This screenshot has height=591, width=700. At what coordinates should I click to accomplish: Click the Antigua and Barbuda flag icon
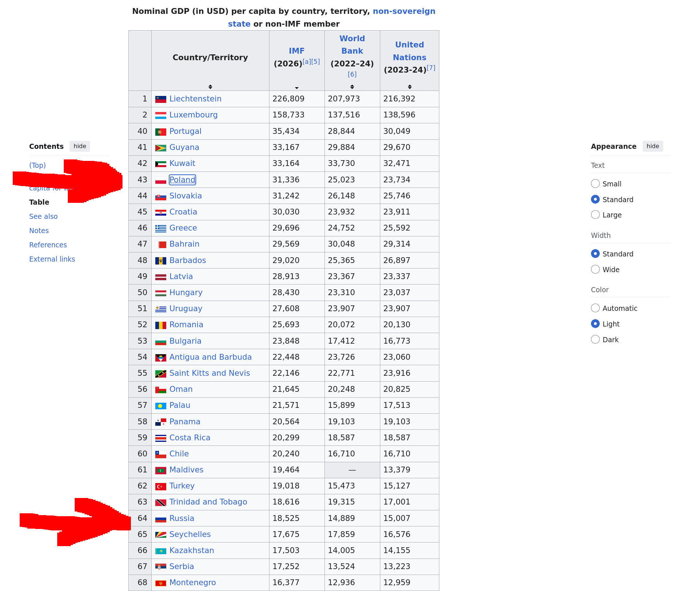160,358
